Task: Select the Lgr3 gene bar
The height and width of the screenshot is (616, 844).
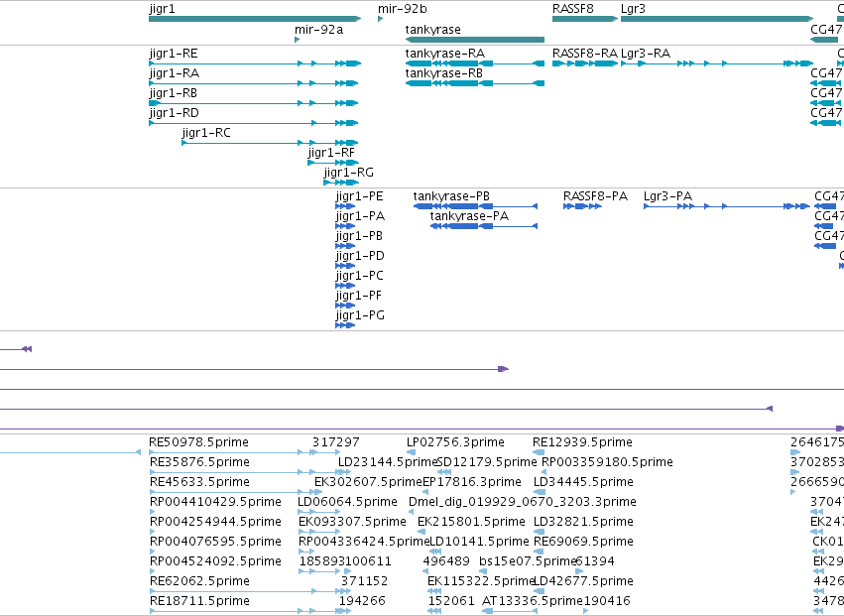Action: click(716, 19)
